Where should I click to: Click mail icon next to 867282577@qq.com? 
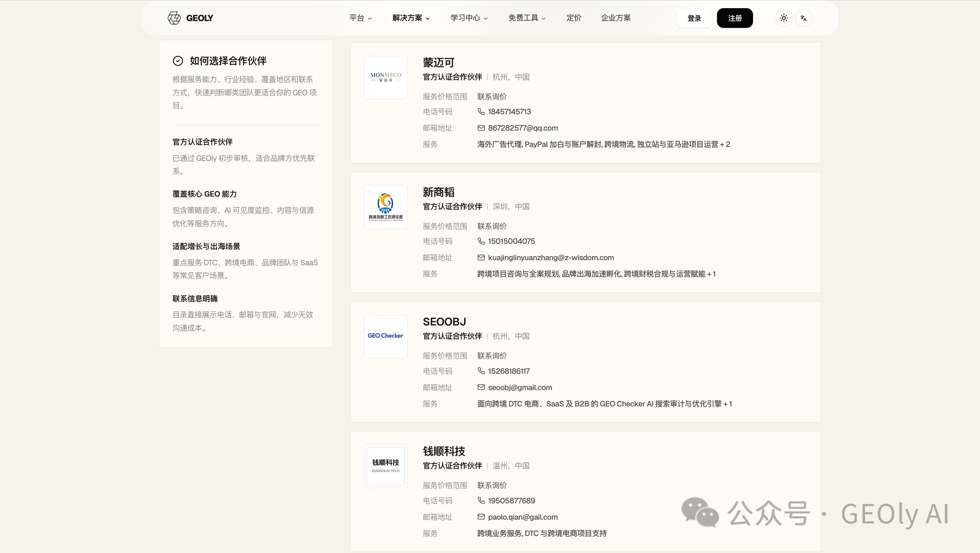[481, 128]
